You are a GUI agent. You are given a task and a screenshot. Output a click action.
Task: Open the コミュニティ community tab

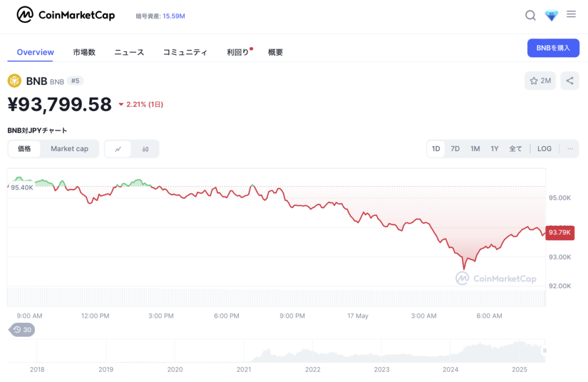pyautogui.click(x=185, y=52)
